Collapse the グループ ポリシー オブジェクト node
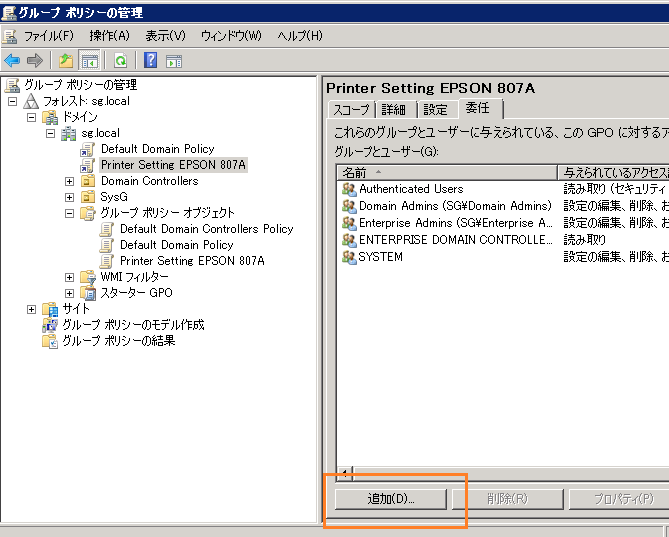Screen dimensions: 669x537 point(69,213)
